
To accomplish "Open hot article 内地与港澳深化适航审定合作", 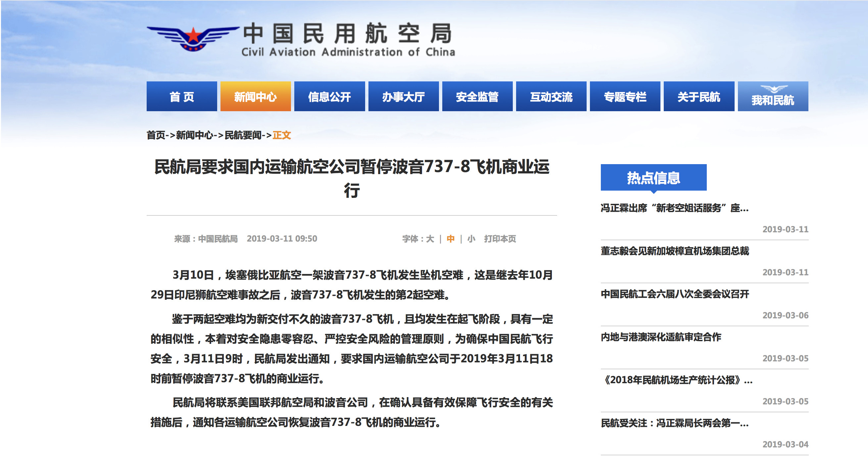I will (x=661, y=337).
